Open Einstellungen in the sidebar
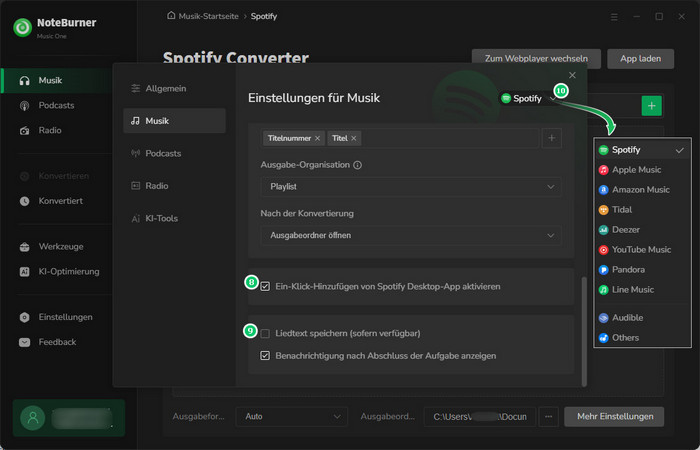 pos(65,317)
